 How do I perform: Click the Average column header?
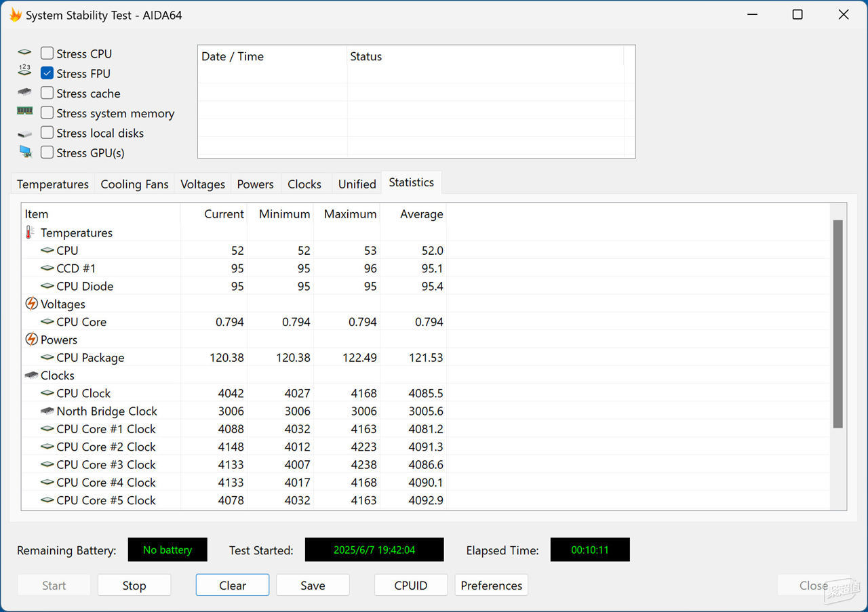click(414, 214)
